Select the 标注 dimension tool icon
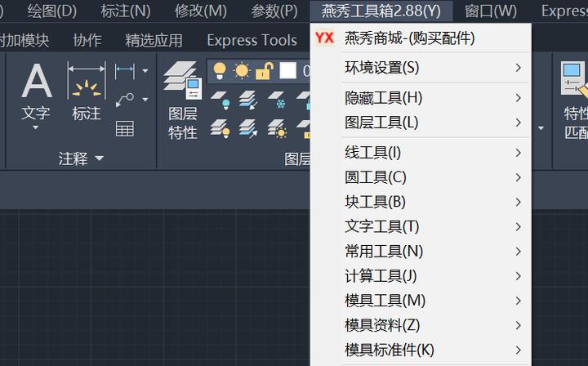 87,81
